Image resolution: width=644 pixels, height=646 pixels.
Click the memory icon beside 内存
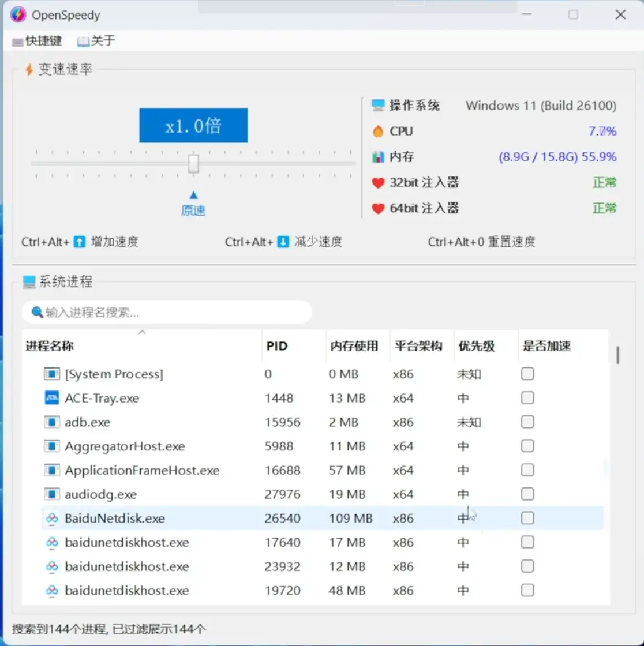pos(378,156)
